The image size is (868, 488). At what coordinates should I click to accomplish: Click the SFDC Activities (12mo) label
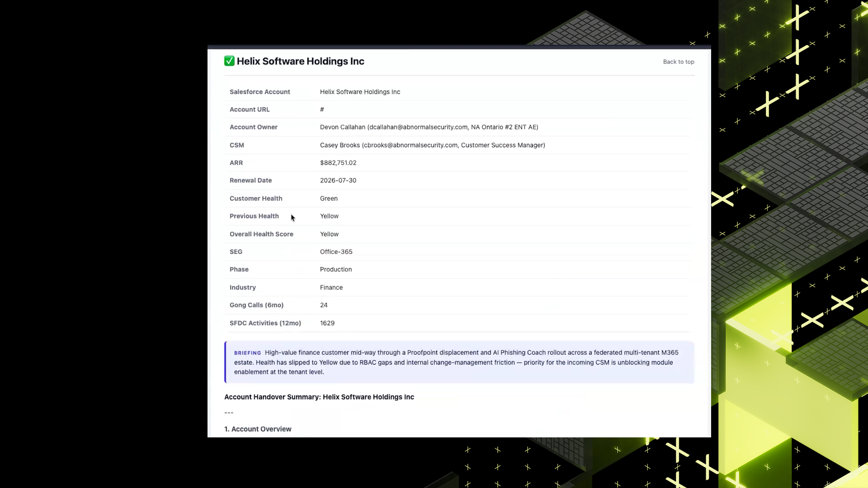(265, 323)
